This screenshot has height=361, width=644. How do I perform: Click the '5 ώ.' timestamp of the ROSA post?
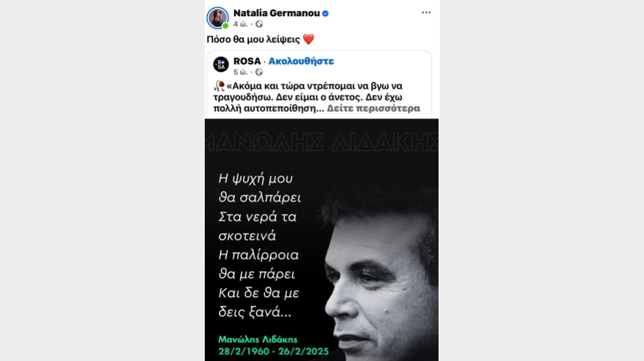coord(241,72)
